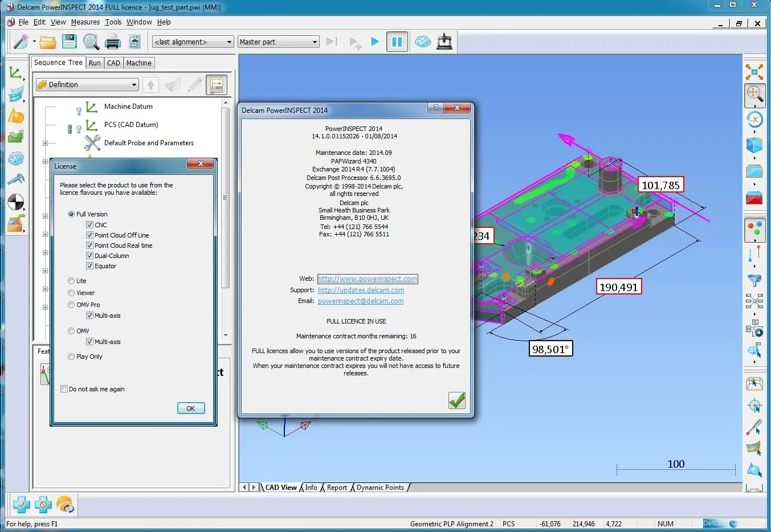Select the Full Version radio button

[x=71, y=214]
